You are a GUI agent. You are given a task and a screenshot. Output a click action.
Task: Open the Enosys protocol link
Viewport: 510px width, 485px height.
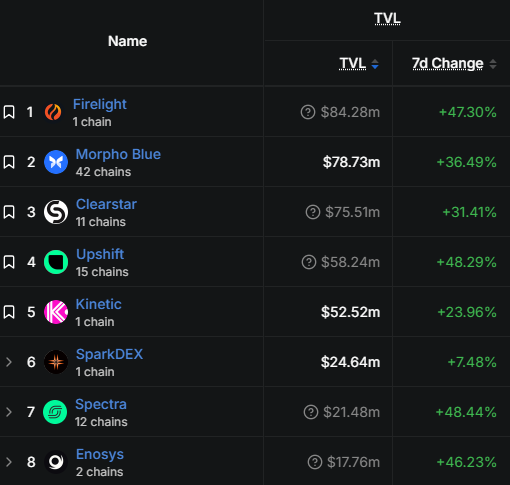pyautogui.click(x=100, y=455)
